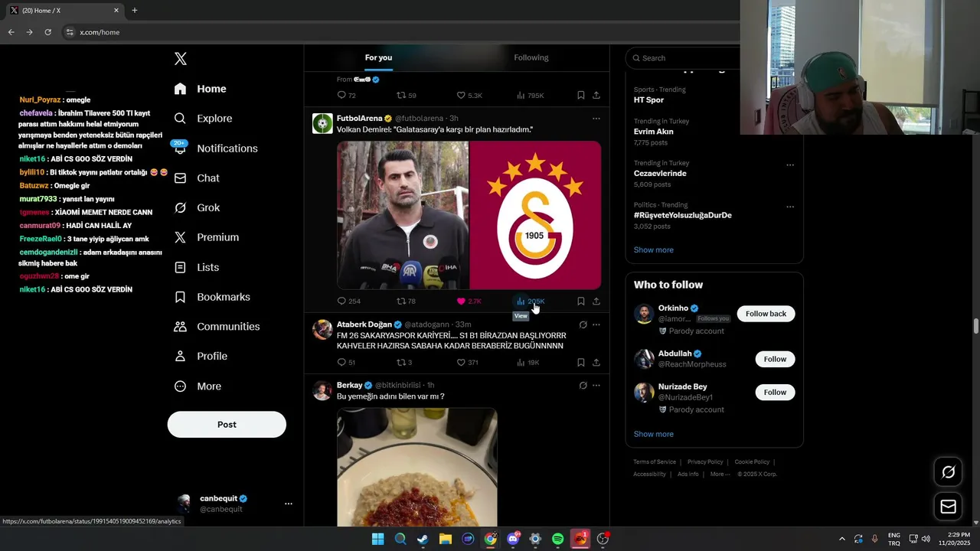Unlike the FutbolArena post heart

coord(469,302)
